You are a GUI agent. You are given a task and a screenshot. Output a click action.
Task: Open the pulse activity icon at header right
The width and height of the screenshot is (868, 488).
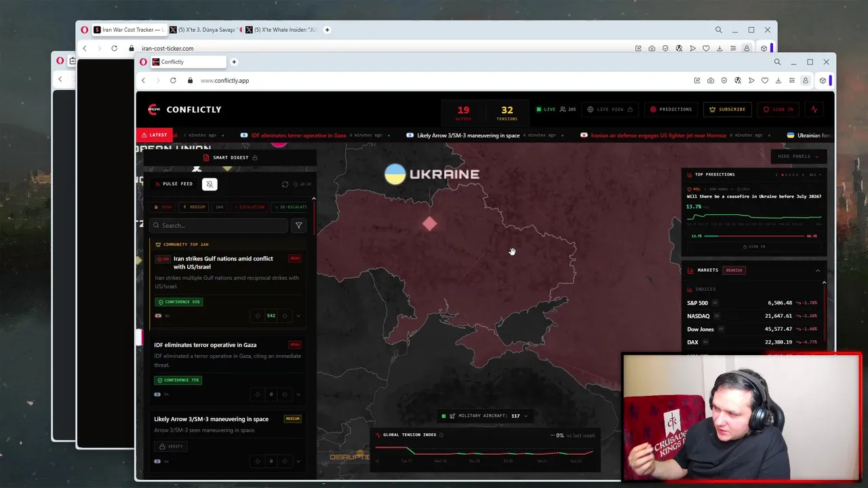click(814, 109)
